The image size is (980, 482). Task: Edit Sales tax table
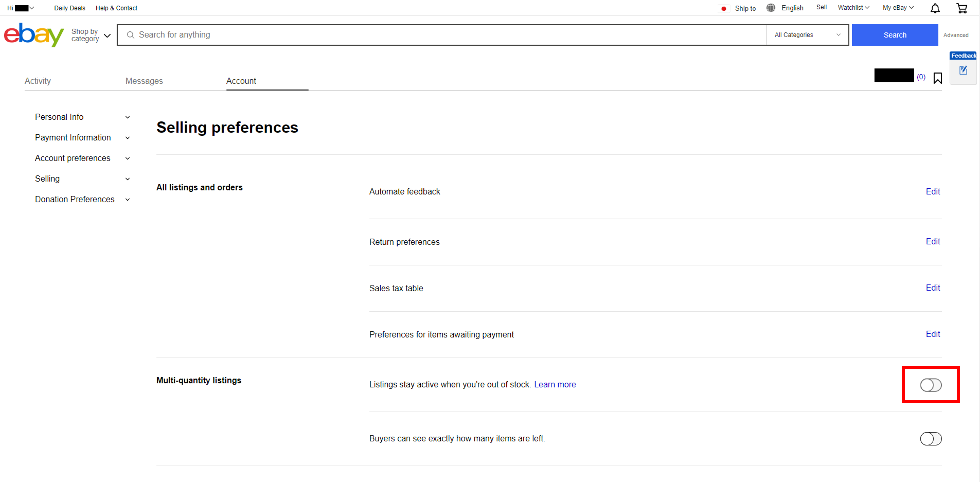932,288
